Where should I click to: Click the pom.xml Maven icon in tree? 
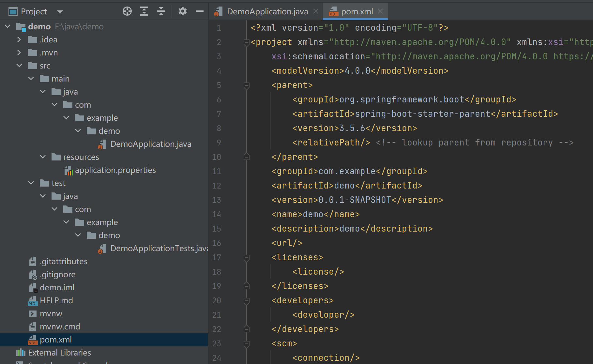33,340
